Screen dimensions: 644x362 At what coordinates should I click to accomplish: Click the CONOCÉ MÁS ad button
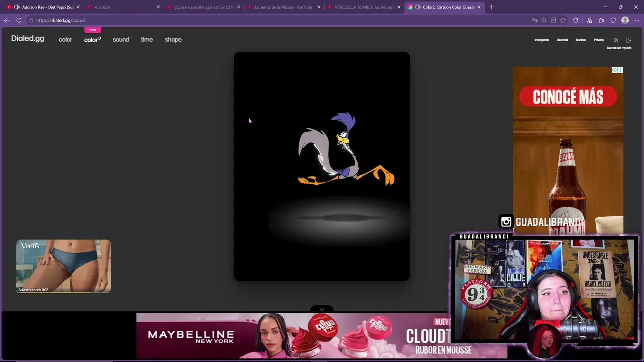(568, 97)
